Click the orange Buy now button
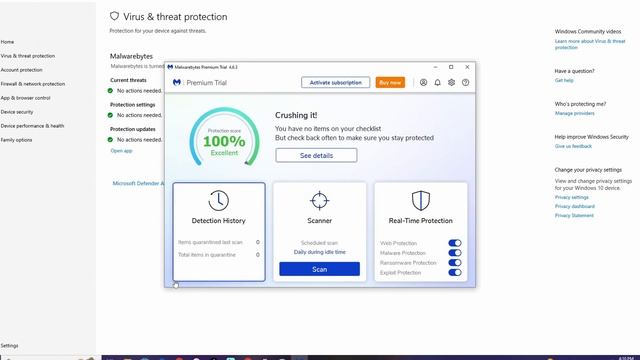This screenshot has height=360, width=640. pyautogui.click(x=390, y=82)
